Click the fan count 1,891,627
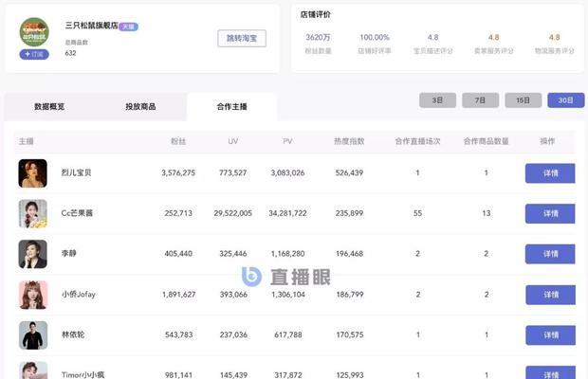 point(179,295)
